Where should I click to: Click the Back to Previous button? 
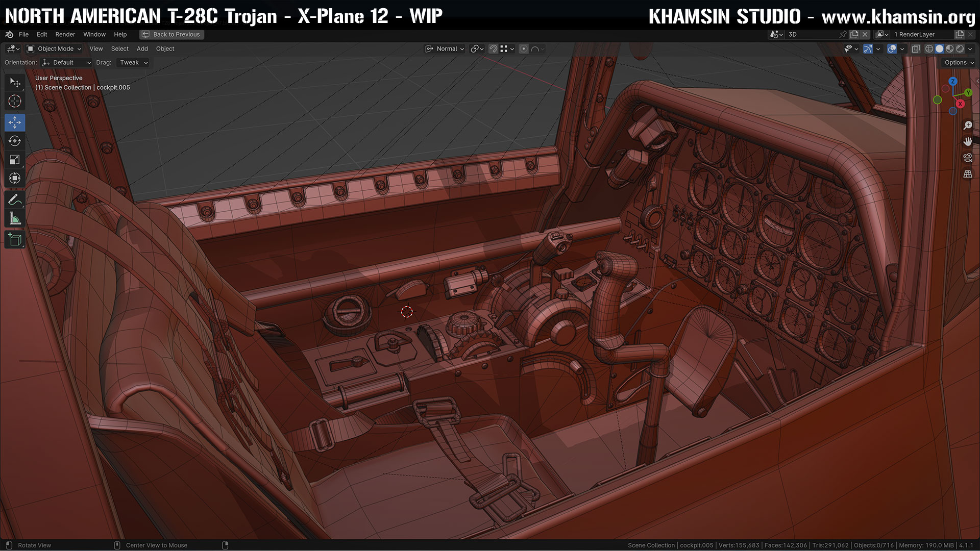(x=171, y=34)
